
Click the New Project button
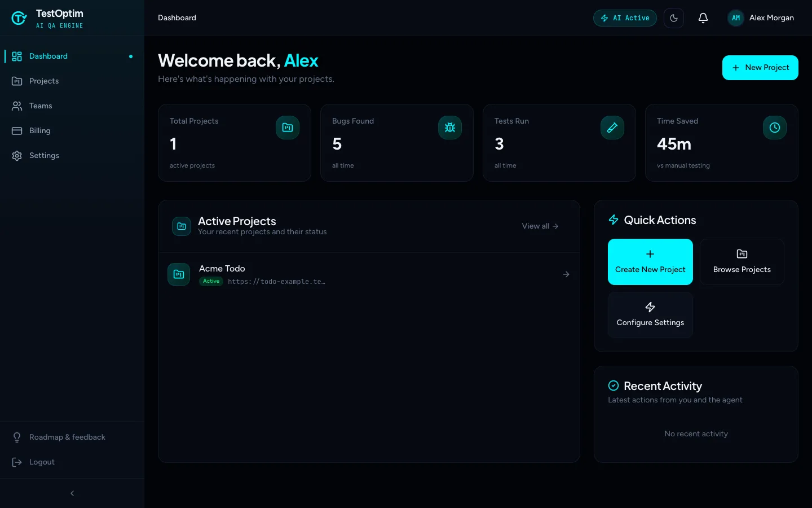point(760,68)
